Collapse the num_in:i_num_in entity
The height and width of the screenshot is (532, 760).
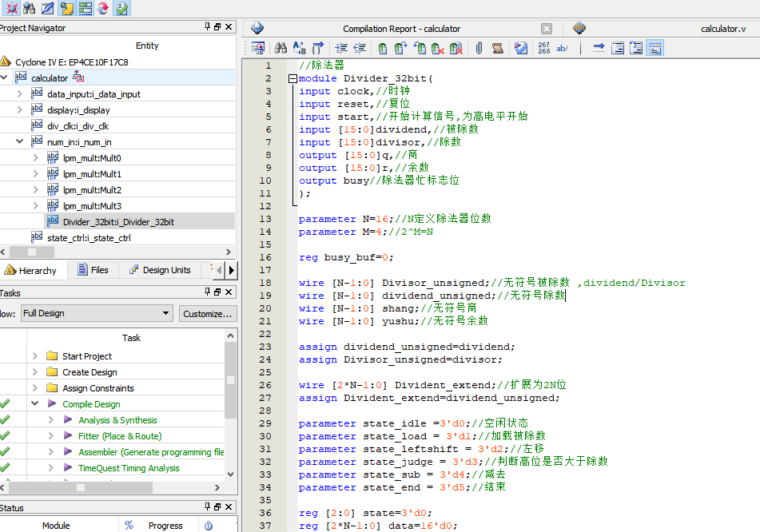[20, 141]
